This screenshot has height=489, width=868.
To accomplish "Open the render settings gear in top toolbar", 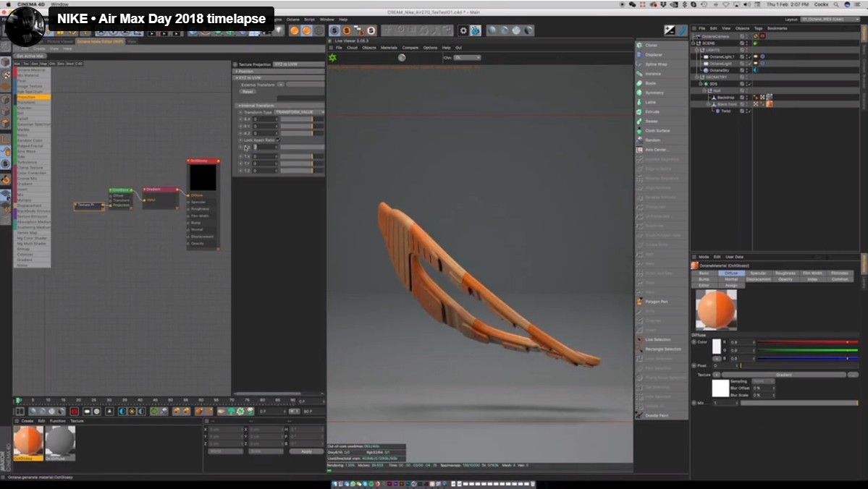I will tap(463, 31).
